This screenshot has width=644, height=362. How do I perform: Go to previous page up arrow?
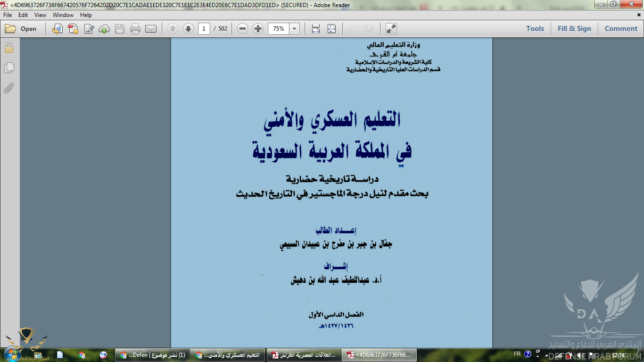coord(173,29)
